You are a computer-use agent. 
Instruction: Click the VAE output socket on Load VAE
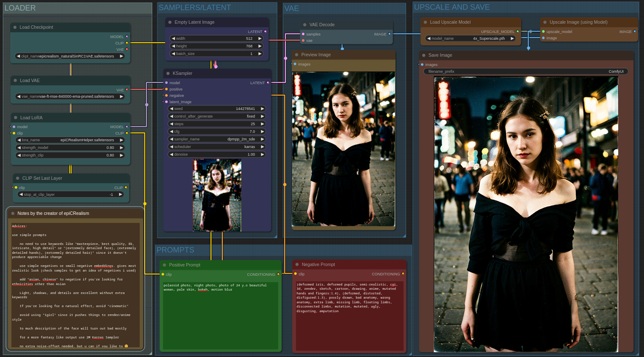coord(127,90)
